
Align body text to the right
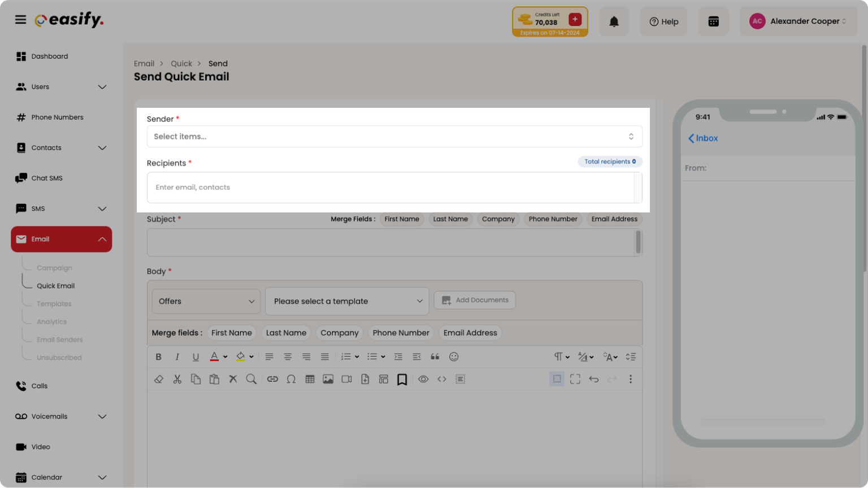tap(306, 357)
